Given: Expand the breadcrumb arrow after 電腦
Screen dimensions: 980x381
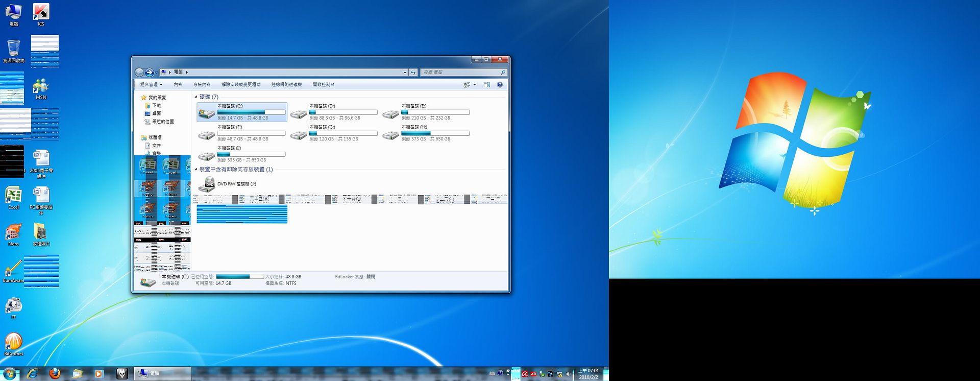Looking at the screenshot, I should (x=187, y=73).
